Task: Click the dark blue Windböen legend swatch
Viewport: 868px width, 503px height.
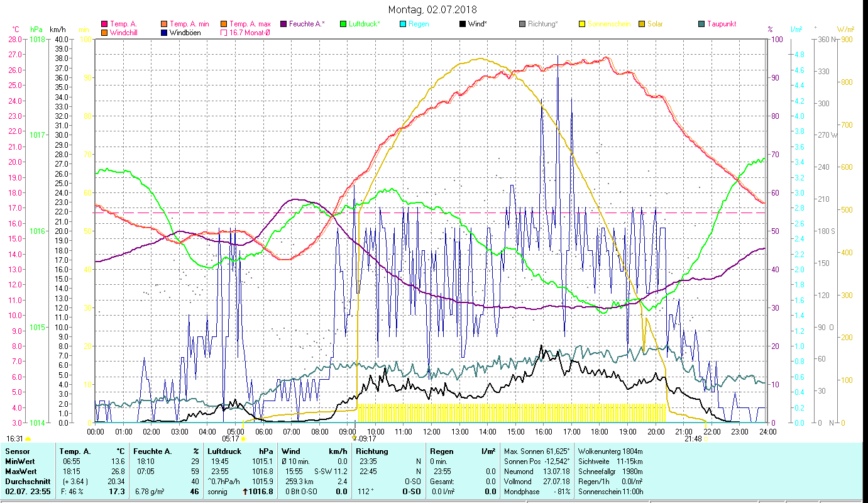Action: pyautogui.click(x=164, y=33)
